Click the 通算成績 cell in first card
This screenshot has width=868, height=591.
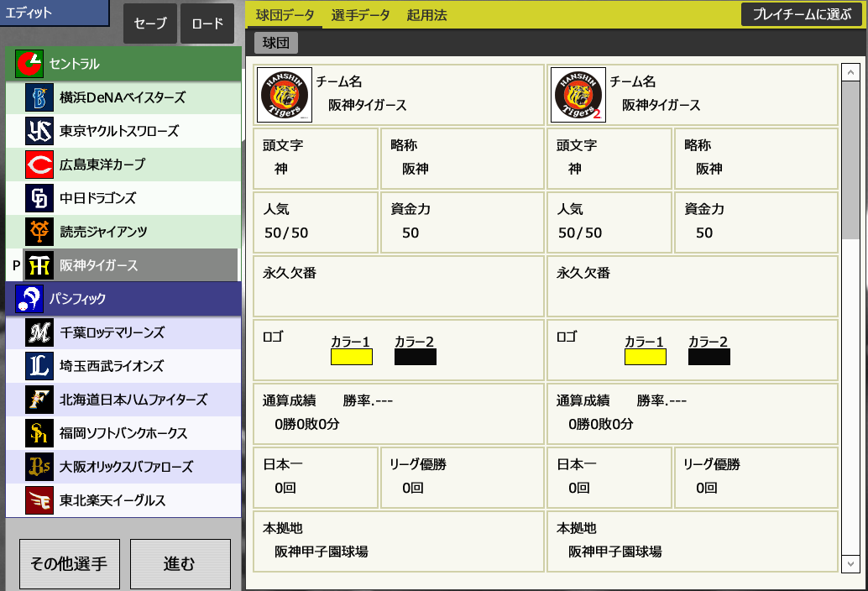click(x=399, y=413)
